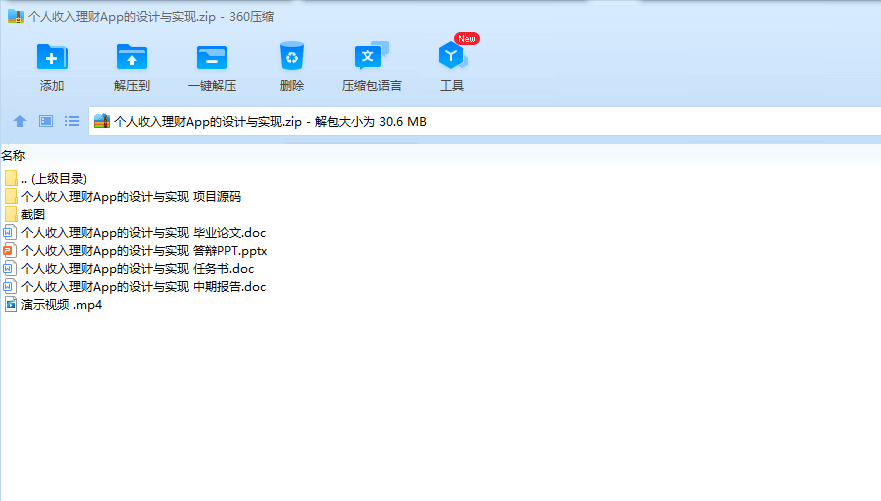Click the 解压到 label text
The width and height of the screenshot is (881, 501).
pos(131,85)
